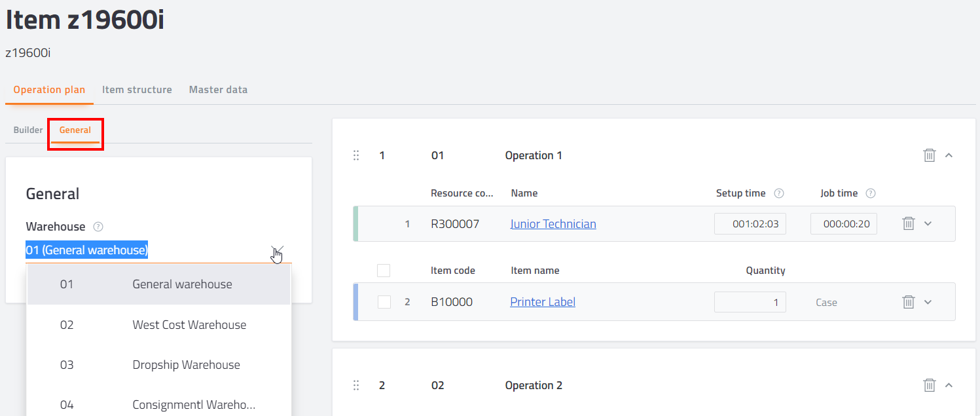Edit Setup time field 001:02:03
980x416 pixels.
point(750,223)
